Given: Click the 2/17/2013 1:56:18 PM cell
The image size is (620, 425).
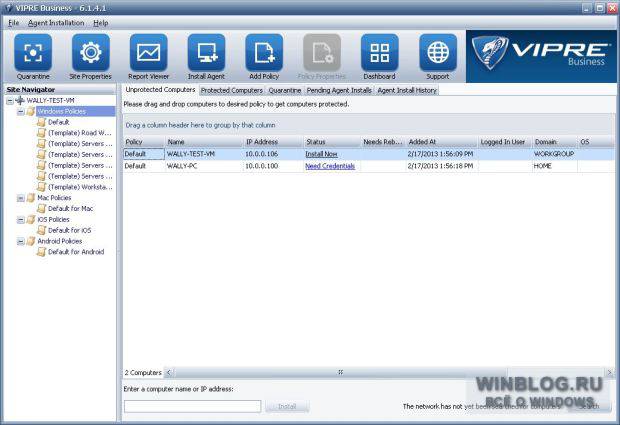Looking at the screenshot, I should tap(442, 166).
